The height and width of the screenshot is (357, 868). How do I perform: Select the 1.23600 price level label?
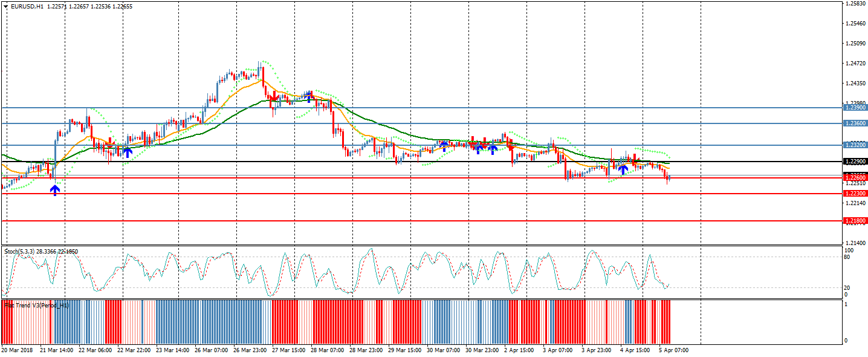coord(855,123)
